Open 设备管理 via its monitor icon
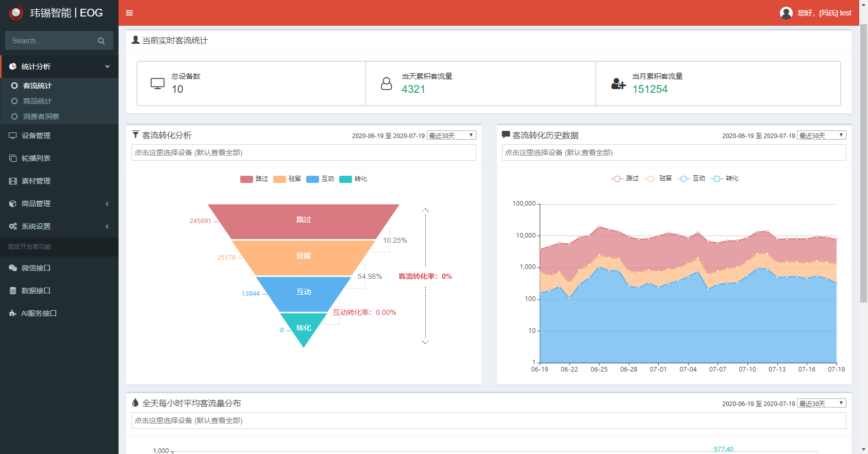Image resolution: width=868 pixels, height=454 pixels. [13, 136]
